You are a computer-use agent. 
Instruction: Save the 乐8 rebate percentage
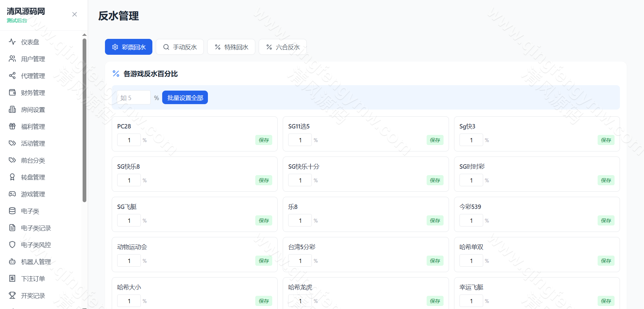[x=435, y=220]
